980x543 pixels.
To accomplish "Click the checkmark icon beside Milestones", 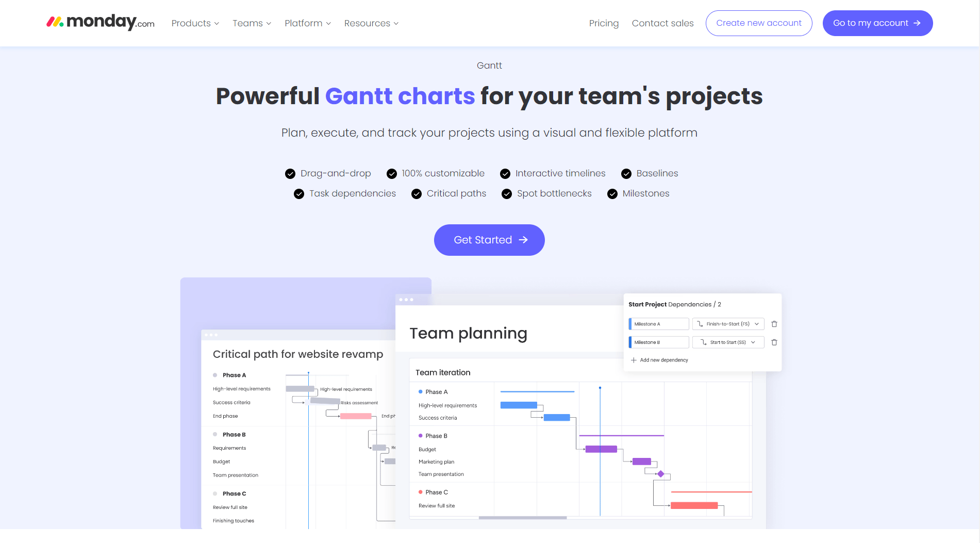I will pos(612,194).
